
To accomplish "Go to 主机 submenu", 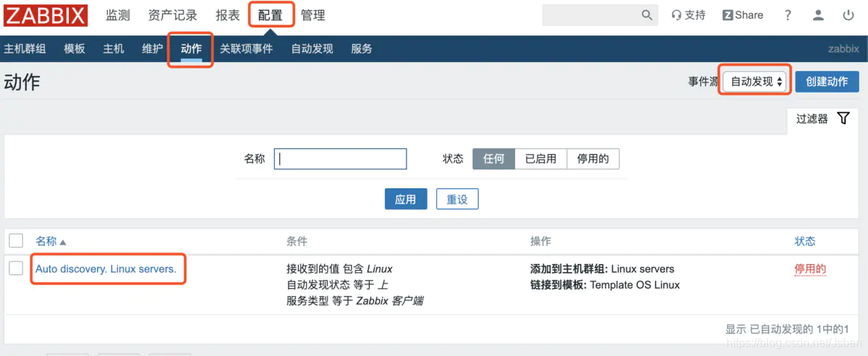I will (114, 48).
